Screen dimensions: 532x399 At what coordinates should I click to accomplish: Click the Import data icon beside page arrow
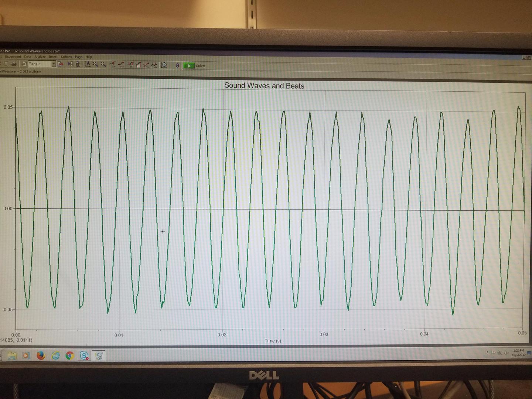tap(70, 64)
